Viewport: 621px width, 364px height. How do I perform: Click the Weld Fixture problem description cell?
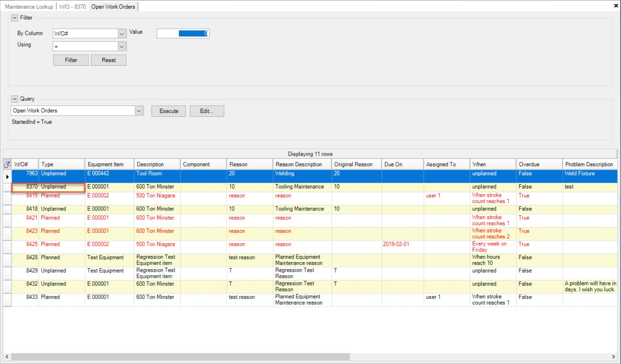click(x=590, y=176)
